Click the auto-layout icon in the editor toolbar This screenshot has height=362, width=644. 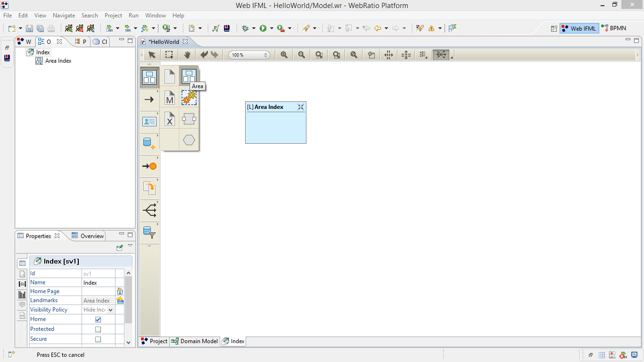[441, 55]
